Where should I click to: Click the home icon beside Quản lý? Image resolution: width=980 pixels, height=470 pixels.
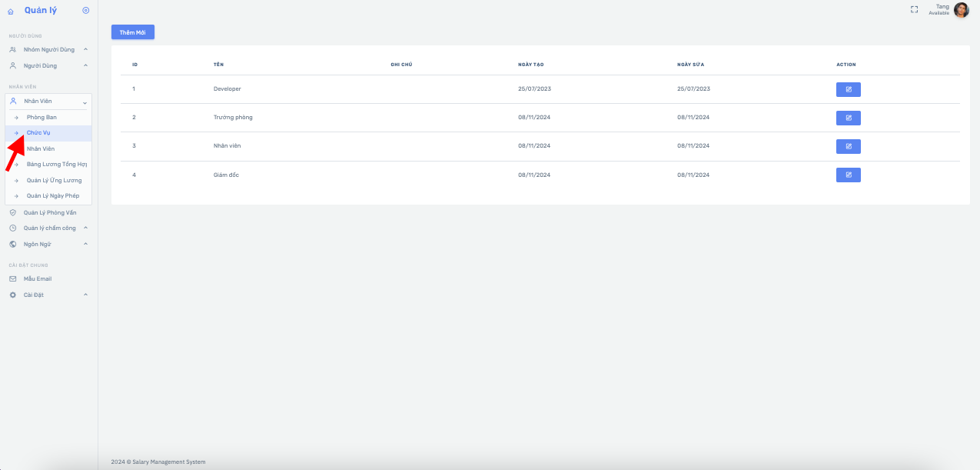(x=11, y=11)
